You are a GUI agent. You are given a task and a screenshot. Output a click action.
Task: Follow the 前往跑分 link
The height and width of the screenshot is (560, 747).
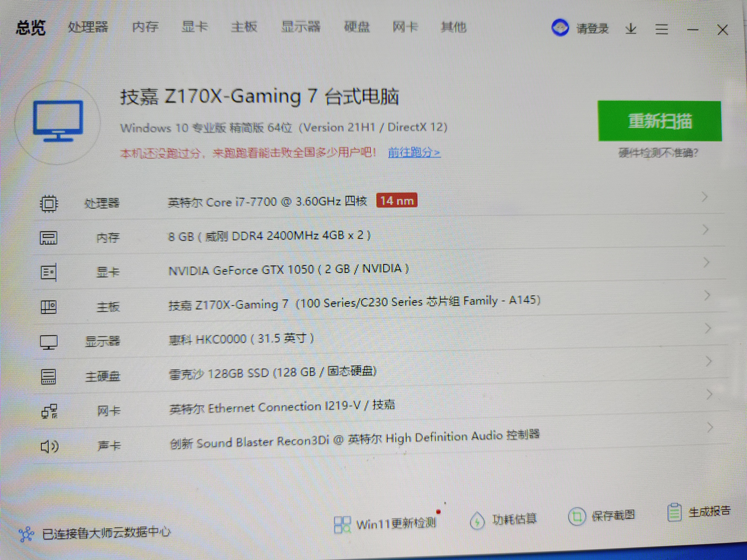point(414,153)
